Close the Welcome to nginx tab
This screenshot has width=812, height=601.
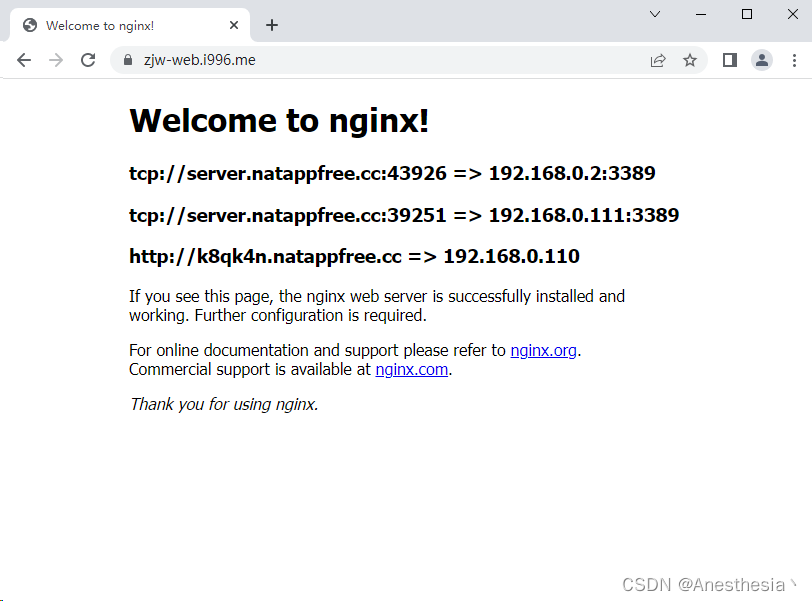[234, 25]
